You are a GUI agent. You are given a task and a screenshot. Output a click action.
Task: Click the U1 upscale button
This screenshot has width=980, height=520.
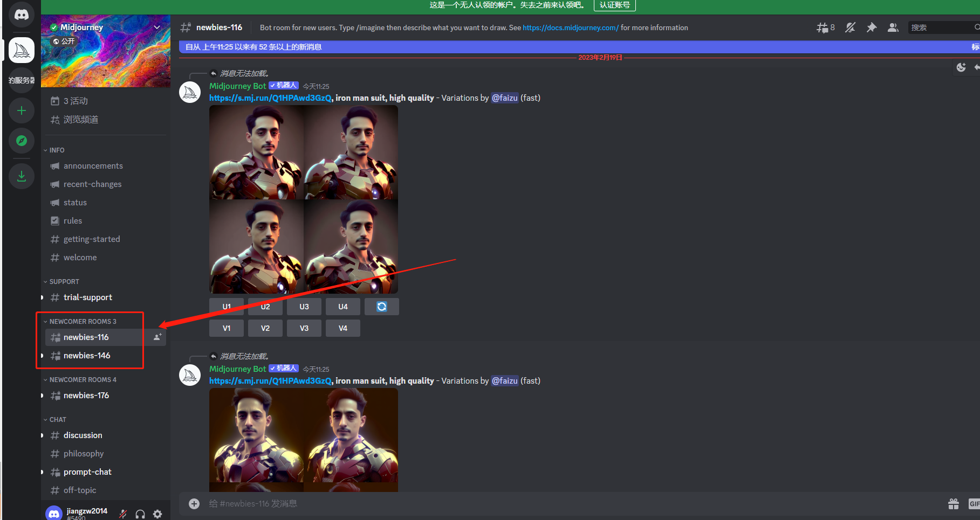click(x=227, y=307)
